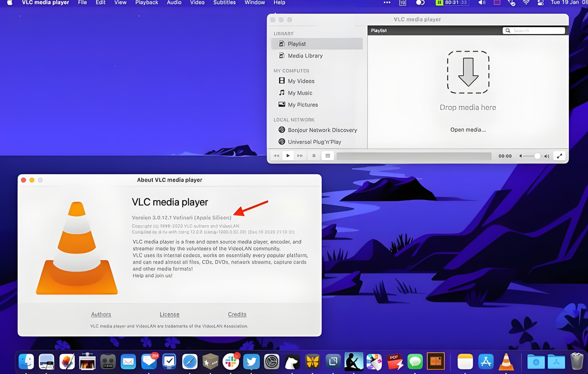The height and width of the screenshot is (374, 588).
Task: Click the play button in VLC controls
Action: [x=288, y=156]
